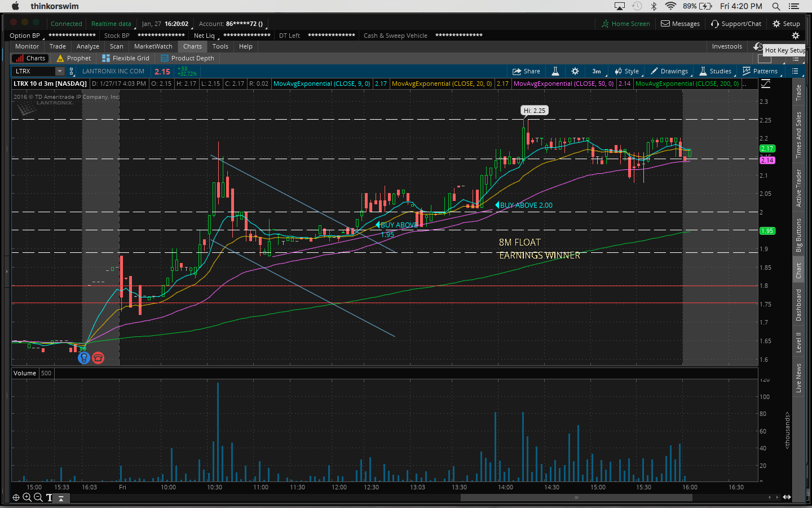Open the Share chart button

tap(526, 71)
